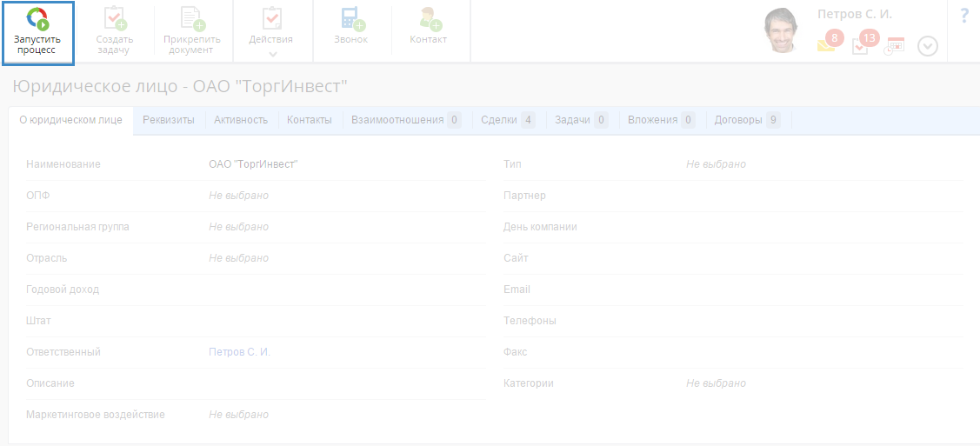980x446 pixels.
Task: Open the Контакты tab
Action: pyautogui.click(x=310, y=120)
